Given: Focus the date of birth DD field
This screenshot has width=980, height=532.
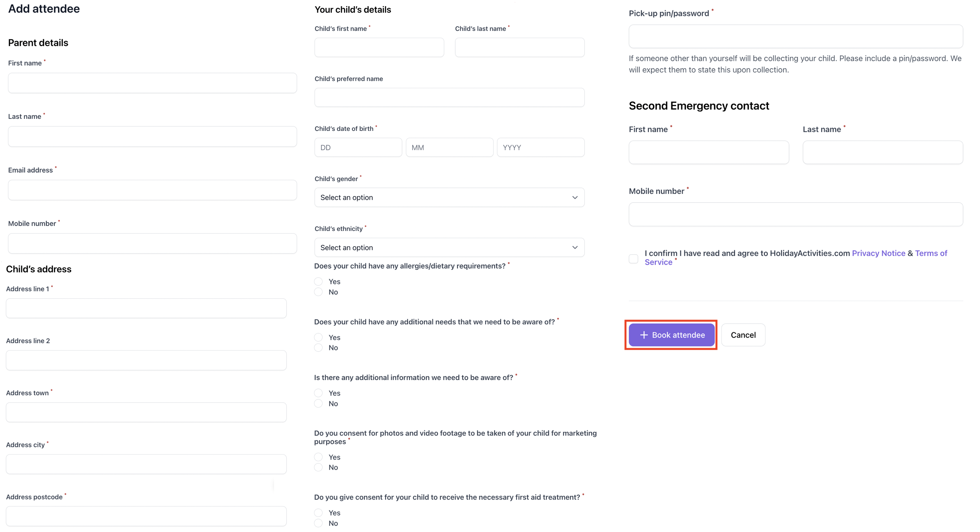Looking at the screenshot, I should tap(358, 147).
